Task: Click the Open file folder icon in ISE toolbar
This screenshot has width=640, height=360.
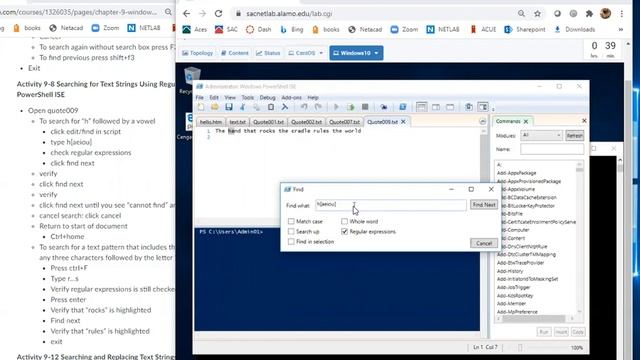Action: point(215,107)
